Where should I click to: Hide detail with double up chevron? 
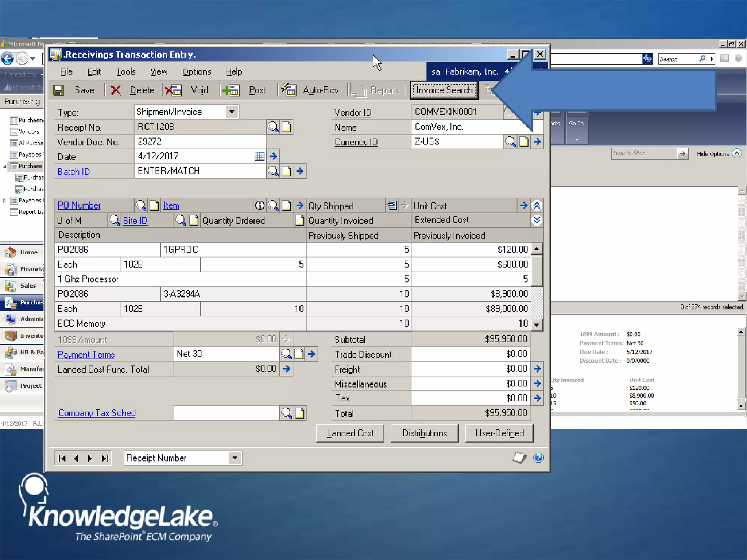[537, 206]
